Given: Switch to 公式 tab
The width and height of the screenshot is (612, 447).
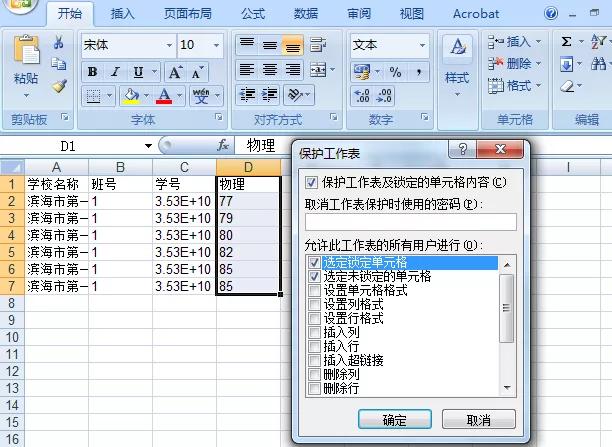Looking at the screenshot, I should click(253, 14).
